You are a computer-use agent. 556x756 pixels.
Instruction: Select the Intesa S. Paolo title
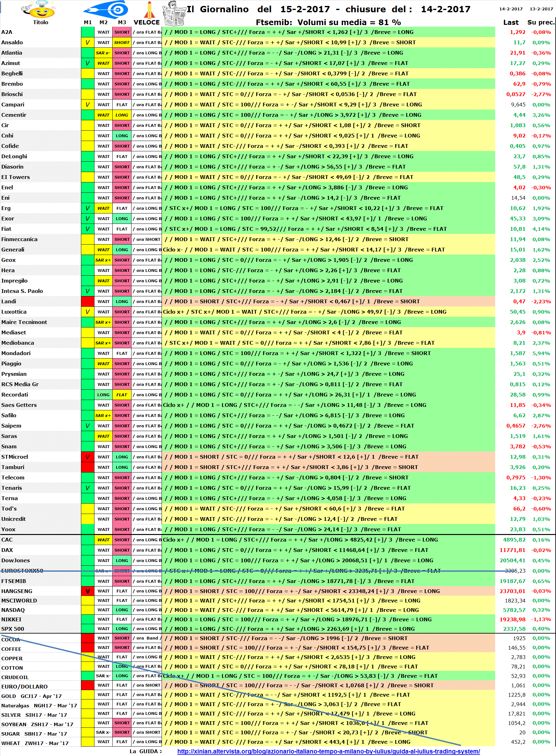(x=22, y=291)
